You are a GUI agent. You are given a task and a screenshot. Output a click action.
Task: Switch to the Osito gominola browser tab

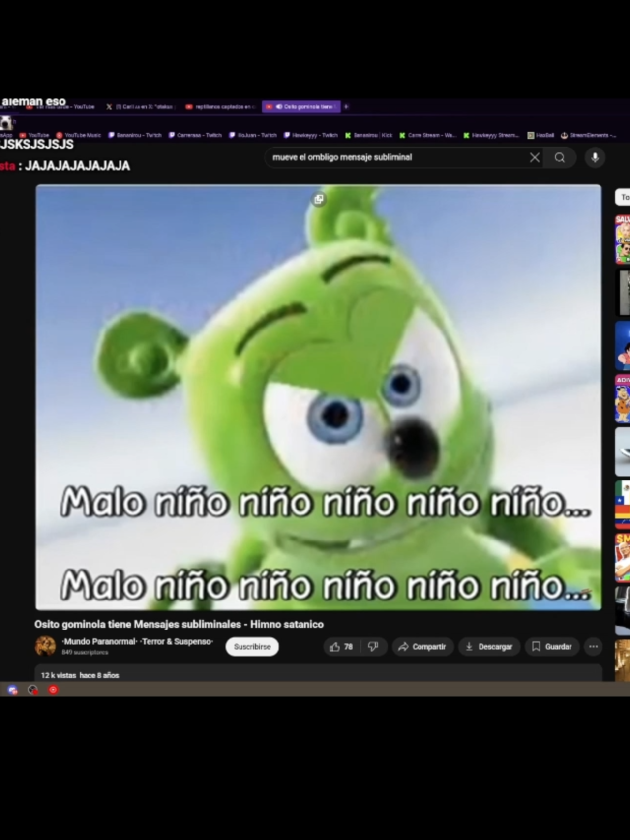point(301,106)
